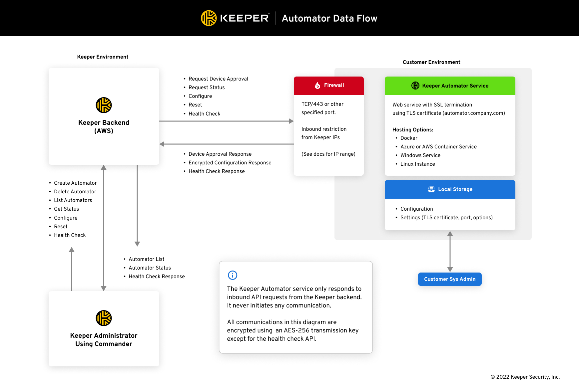
Task: Click the Request Device Approval bullet text
Action: pyautogui.click(x=218, y=79)
